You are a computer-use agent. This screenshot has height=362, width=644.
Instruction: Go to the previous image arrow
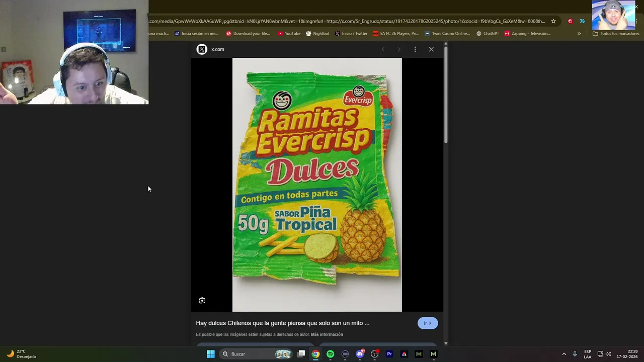click(x=383, y=49)
